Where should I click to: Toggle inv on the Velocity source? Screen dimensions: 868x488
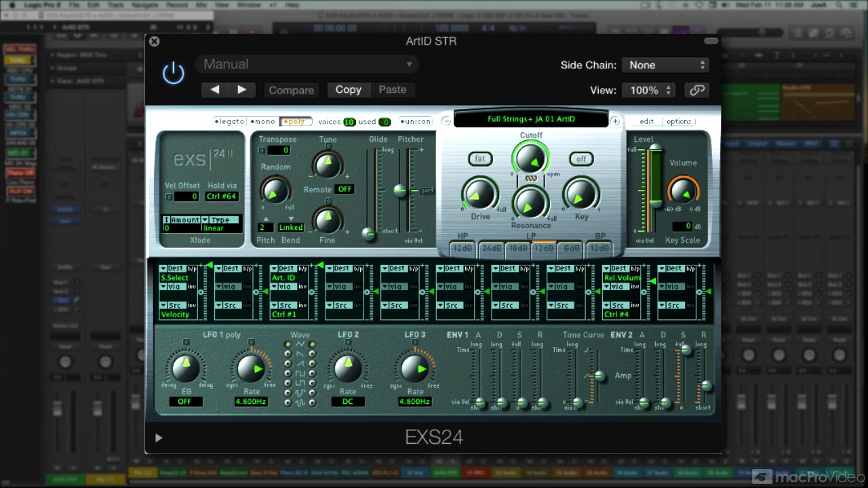(192, 306)
